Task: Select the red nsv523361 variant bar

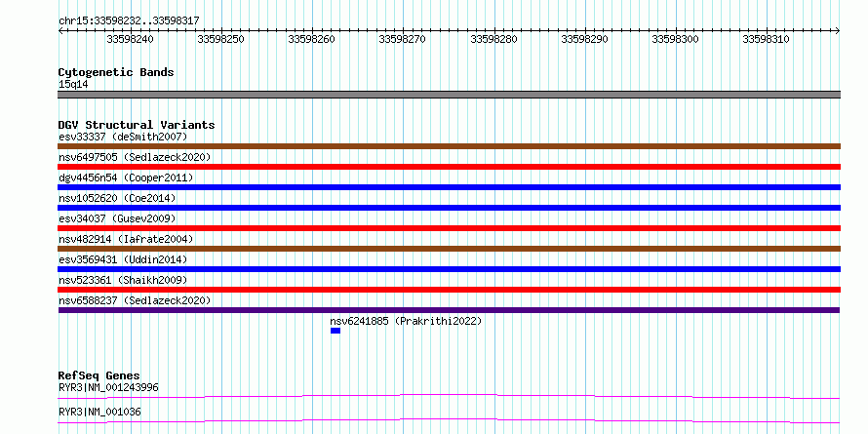Action: point(449,290)
